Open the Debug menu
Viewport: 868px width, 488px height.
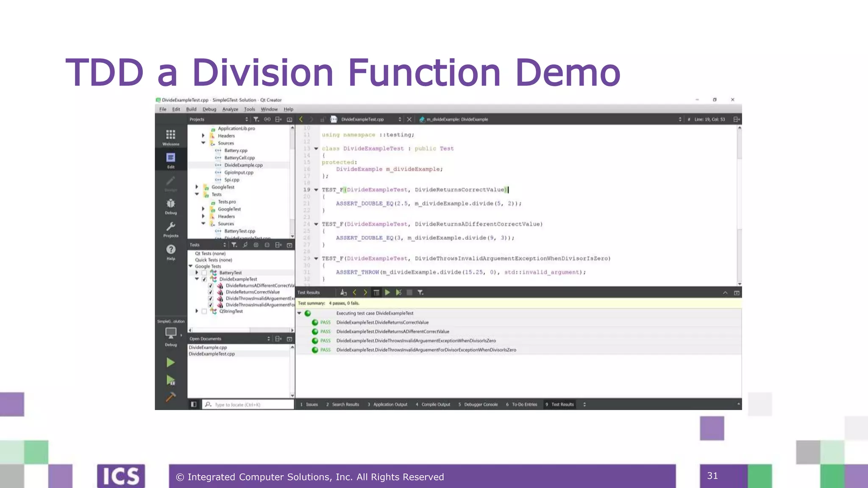click(x=209, y=109)
